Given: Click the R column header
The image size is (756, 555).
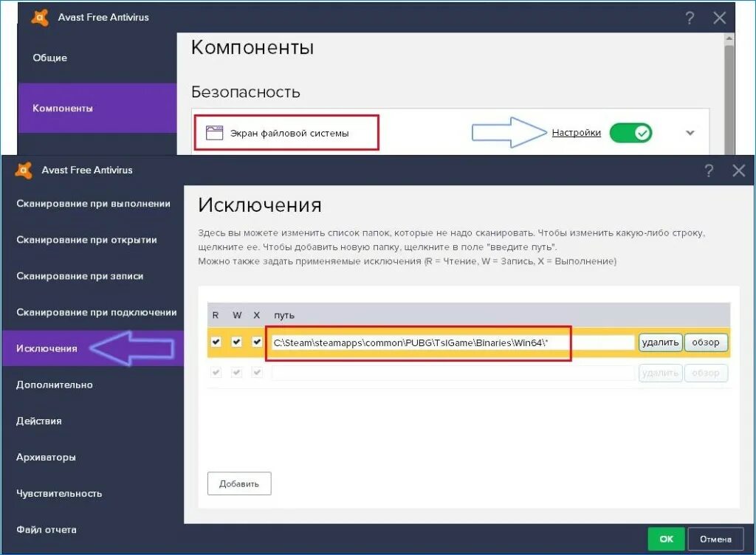Looking at the screenshot, I should pyautogui.click(x=216, y=315).
